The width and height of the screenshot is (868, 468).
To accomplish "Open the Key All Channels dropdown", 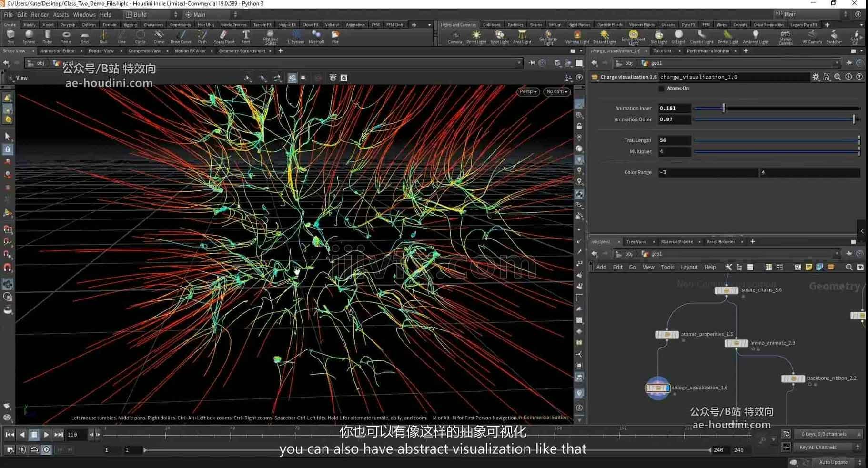I will (x=828, y=448).
